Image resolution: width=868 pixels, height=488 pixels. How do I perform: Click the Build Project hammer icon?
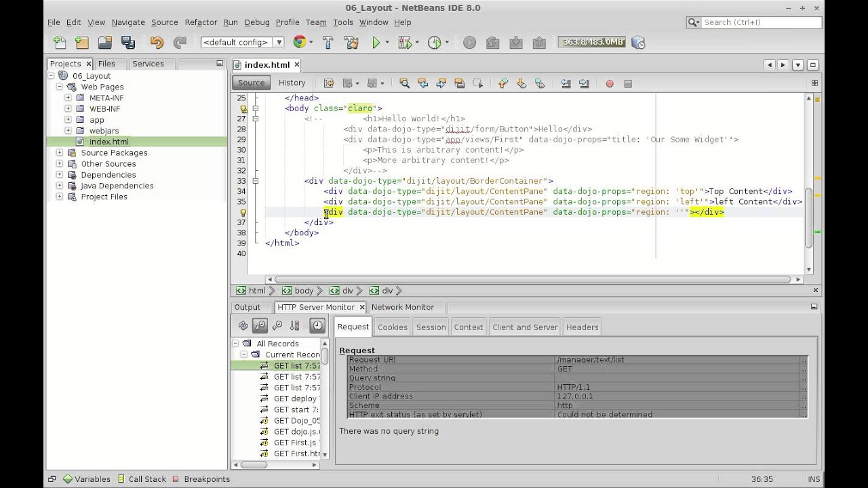[x=328, y=43]
